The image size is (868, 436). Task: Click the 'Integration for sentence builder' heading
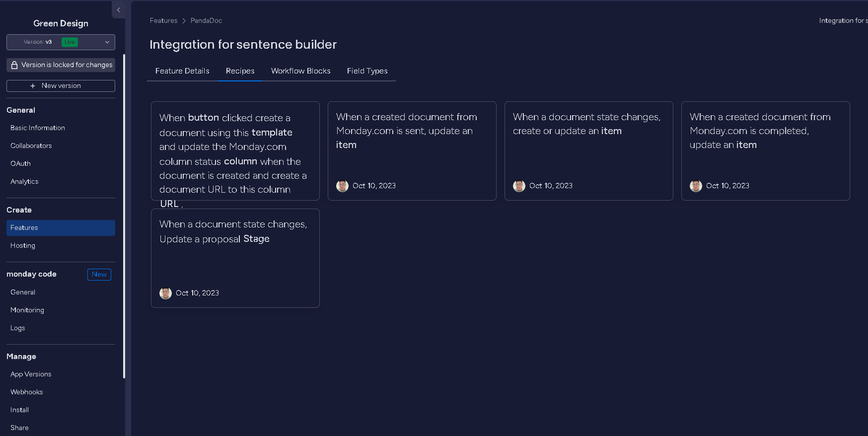pyautogui.click(x=243, y=45)
